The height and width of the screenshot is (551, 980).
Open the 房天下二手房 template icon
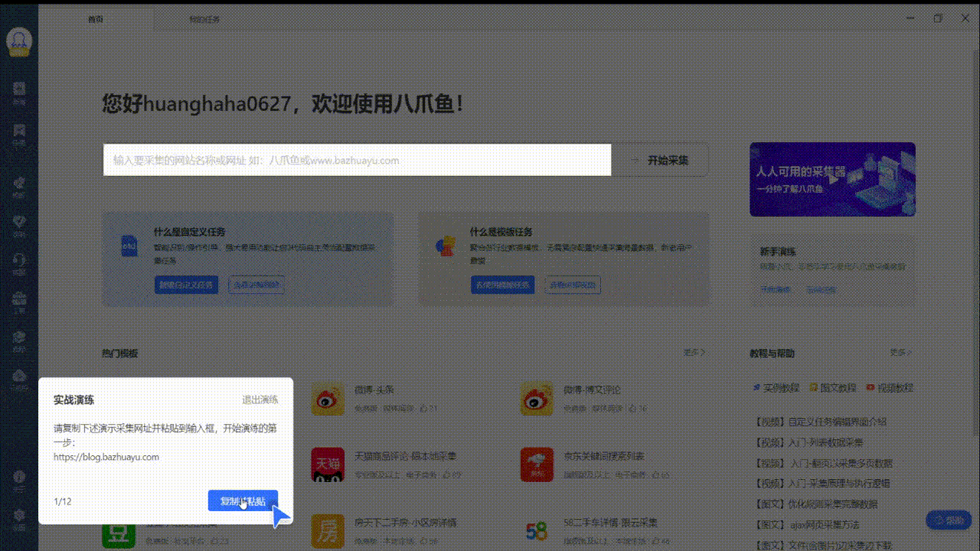(x=328, y=531)
